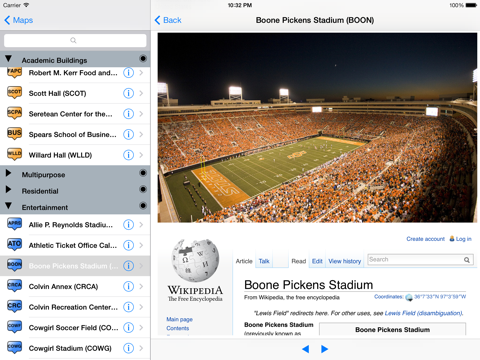
Task: Open Scott Hall row disclosure chevron
Action: 141,93
